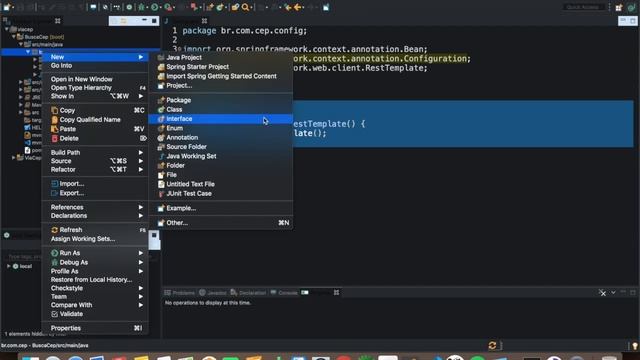Open Example... from the New submenu
This screenshot has width=640, height=360.
click(220, 208)
